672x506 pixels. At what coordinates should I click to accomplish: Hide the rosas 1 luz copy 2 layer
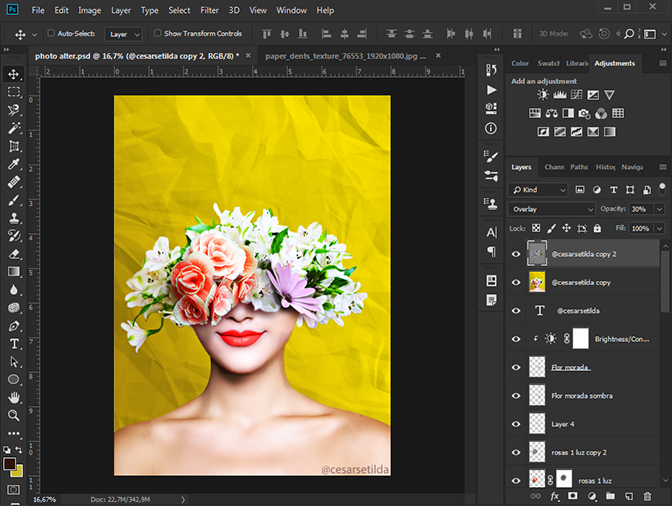pyautogui.click(x=516, y=452)
